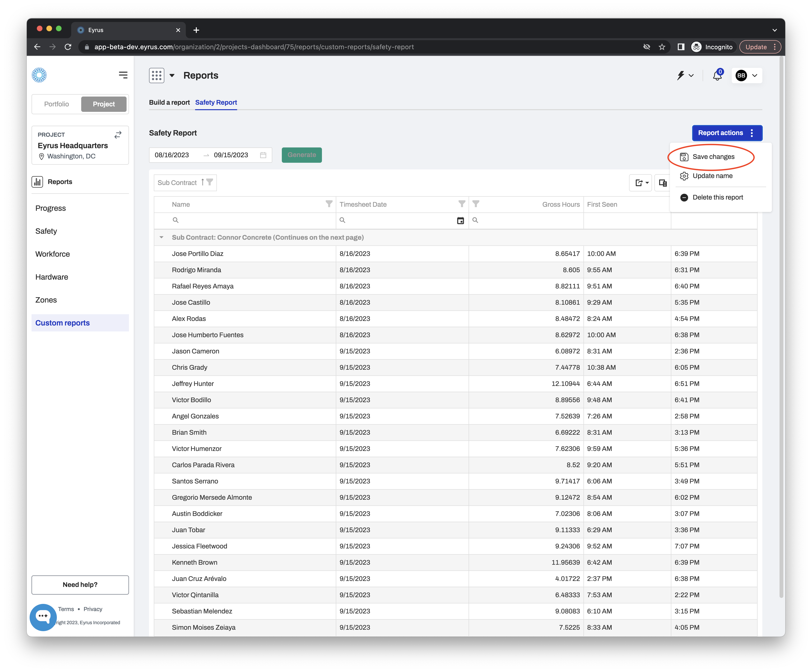The image size is (812, 672).
Task: Open Custom reports in sidebar
Action: (80, 323)
